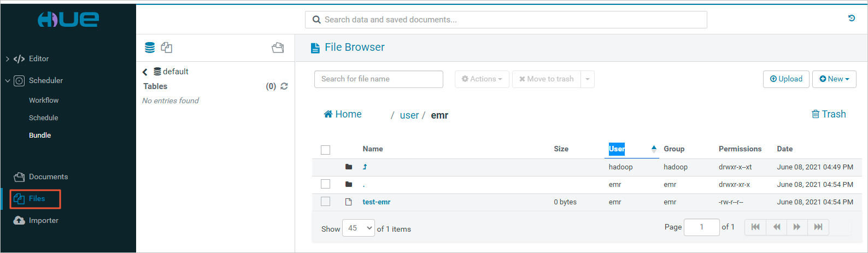Click the Editor code icon in sidebar
The image size is (868, 253).
tap(19, 59)
